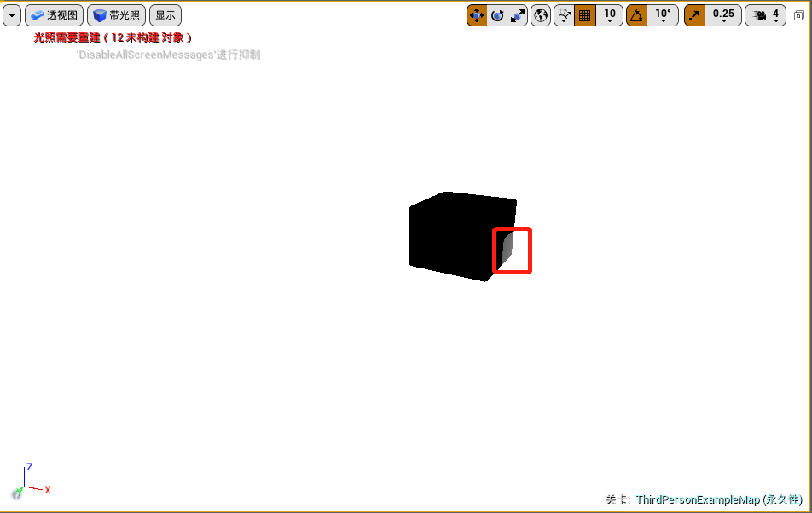The image size is (812, 513).
Task: Open scale snap 0.25 dropdown
Action: [723, 15]
